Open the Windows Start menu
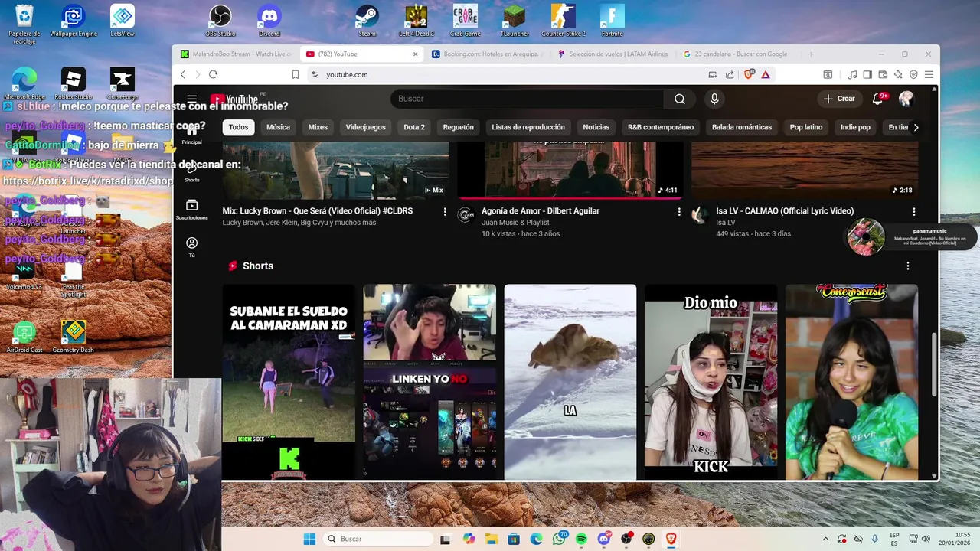 pyautogui.click(x=309, y=539)
